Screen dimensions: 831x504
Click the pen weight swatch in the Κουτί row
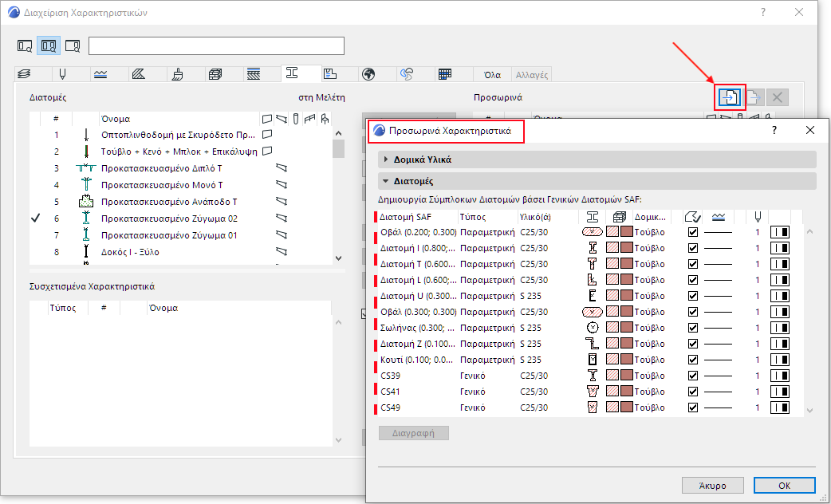pyautogui.click(x=780, y=360)
